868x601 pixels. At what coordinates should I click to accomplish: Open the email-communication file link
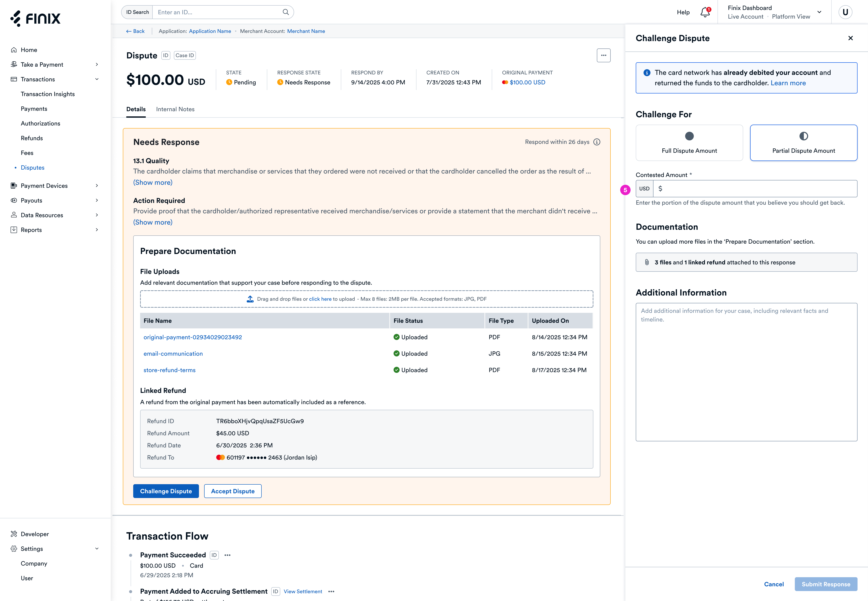tap(173, 354)
